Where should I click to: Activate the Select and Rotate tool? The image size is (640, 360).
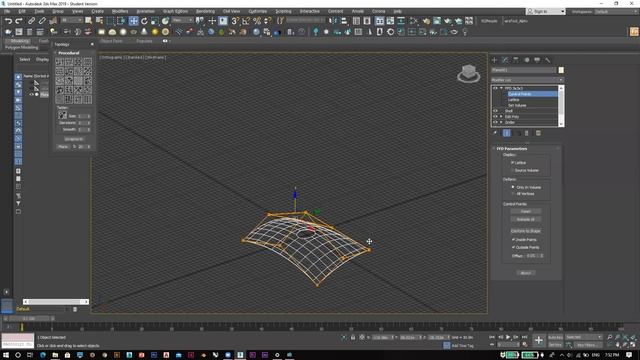tap(144, 21)
